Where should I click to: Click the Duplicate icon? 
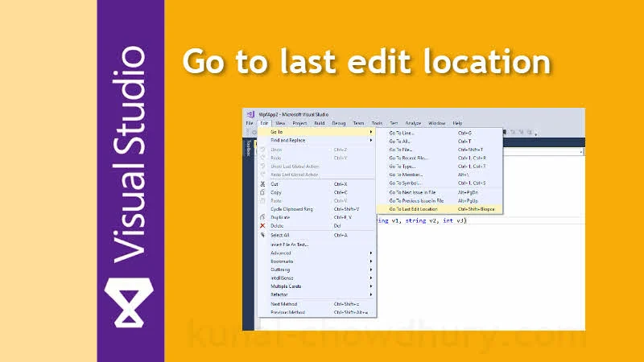tap(262, 217)
